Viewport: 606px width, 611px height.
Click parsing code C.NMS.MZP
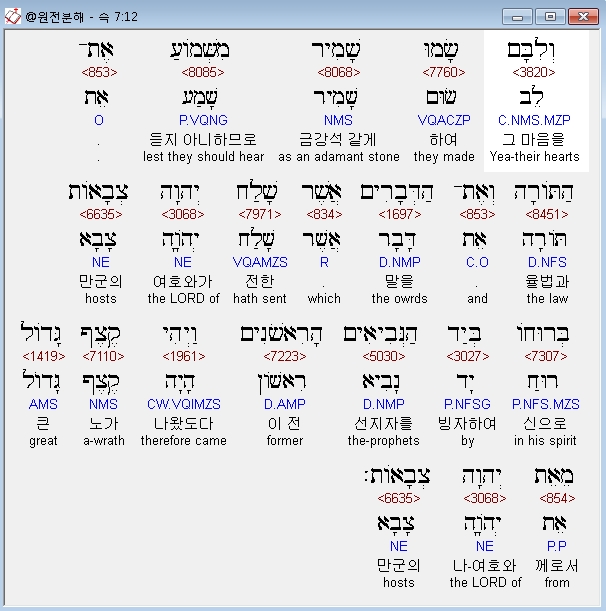pyautogui.click(x=534, y=120)
